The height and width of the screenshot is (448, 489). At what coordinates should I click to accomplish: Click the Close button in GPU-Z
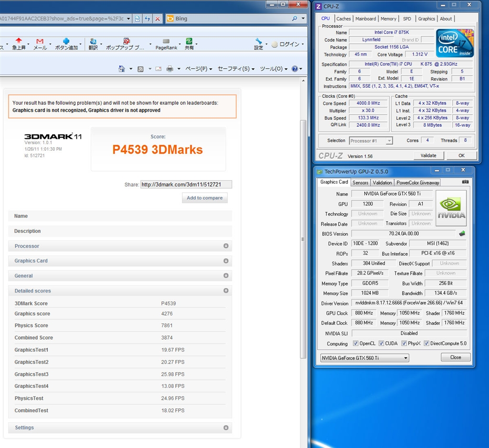tap(456, 357)
